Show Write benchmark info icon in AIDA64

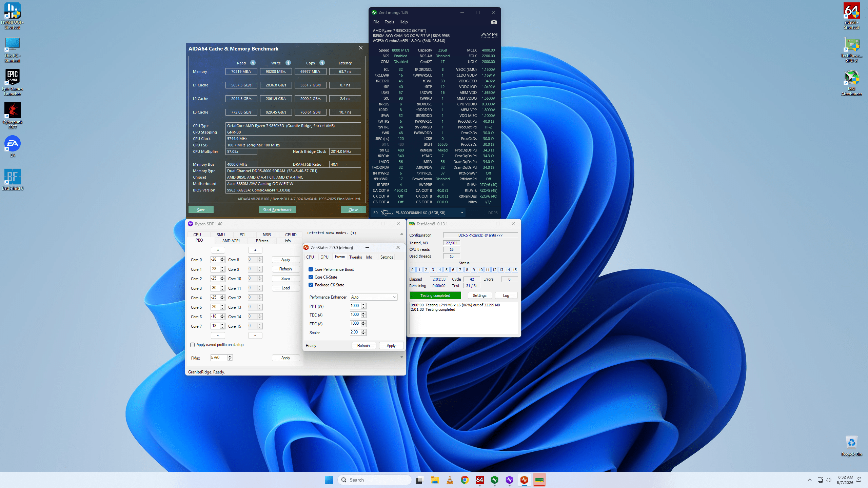tap(288, 63)
